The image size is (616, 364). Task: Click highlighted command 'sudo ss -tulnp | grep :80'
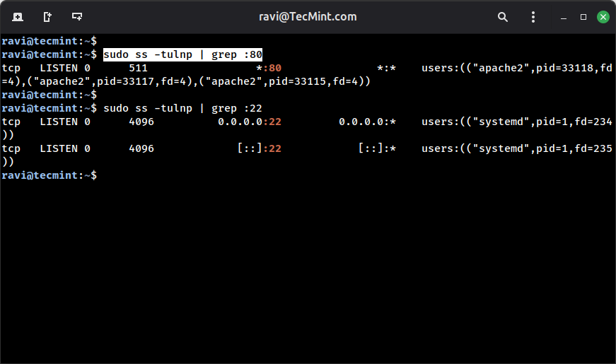pyautogui.click(x=182, y=54)
